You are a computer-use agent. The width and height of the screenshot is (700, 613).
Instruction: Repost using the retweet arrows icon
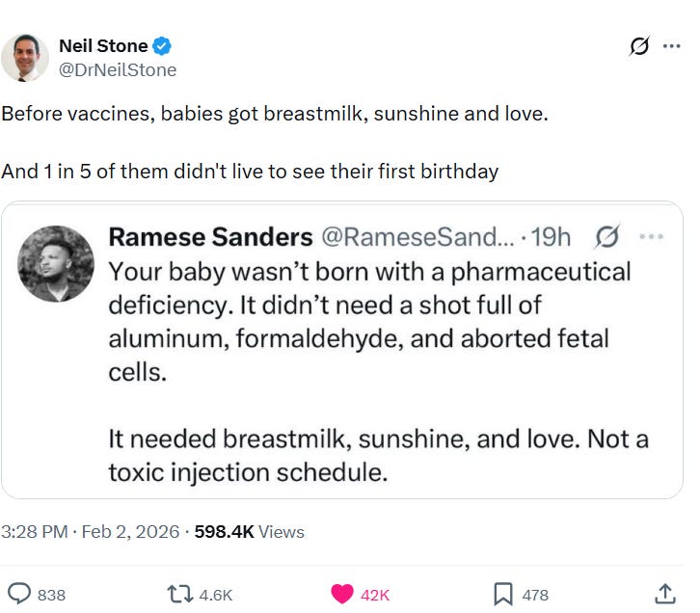[179, 594]
